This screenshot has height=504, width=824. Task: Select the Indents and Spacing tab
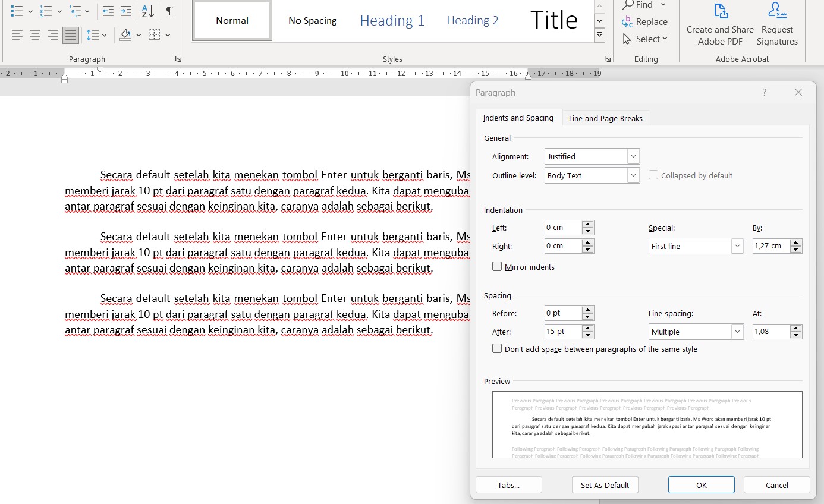coord(518,118)
